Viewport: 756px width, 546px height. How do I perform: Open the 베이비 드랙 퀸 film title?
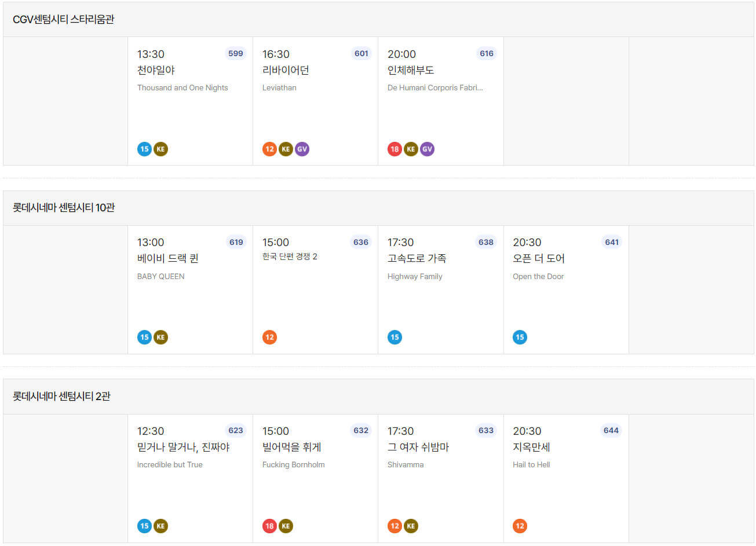[168, 258]
